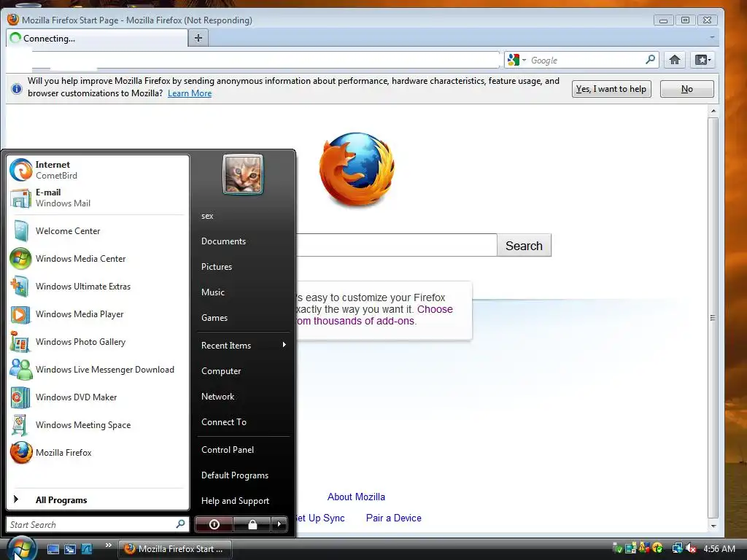Open Documents from Start menu
This screenshot has height=560, width=747.
(243, 241)
